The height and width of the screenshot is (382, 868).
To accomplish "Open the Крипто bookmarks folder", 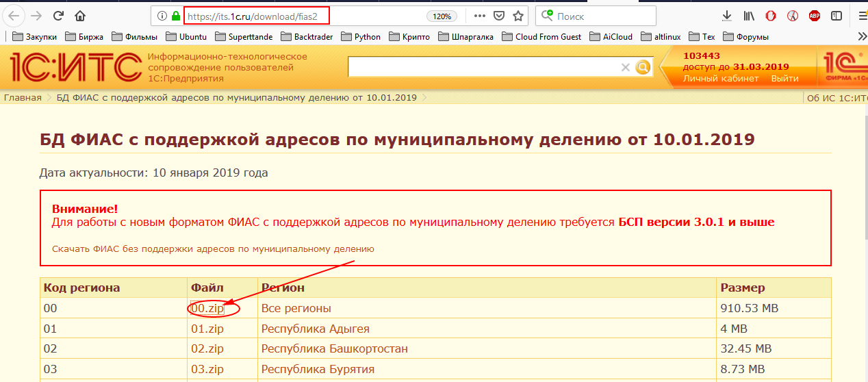I will click(x=410, y=37).
